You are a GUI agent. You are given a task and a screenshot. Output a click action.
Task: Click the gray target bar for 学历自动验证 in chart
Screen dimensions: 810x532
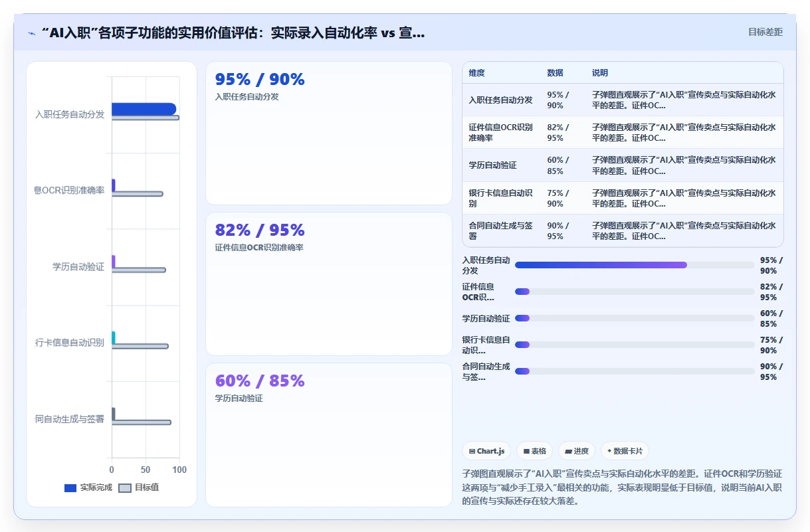pyautogui.click(x=138, y=270)
